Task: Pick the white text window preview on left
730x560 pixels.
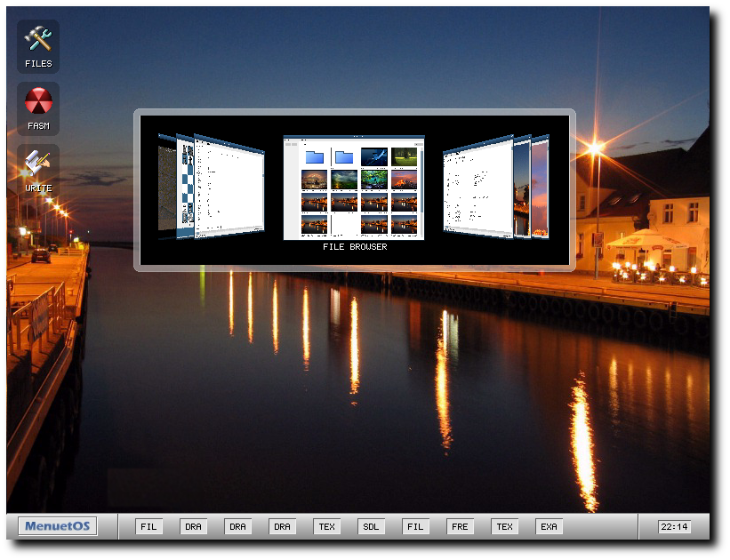Action: pos(229,188)
